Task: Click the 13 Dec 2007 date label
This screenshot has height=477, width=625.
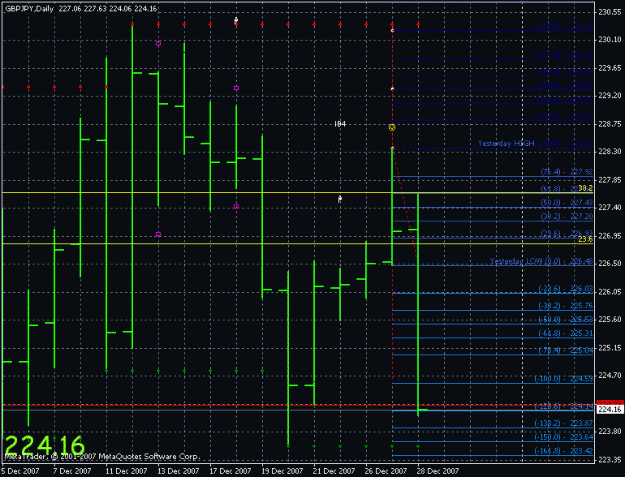Action: pos(178,471)
